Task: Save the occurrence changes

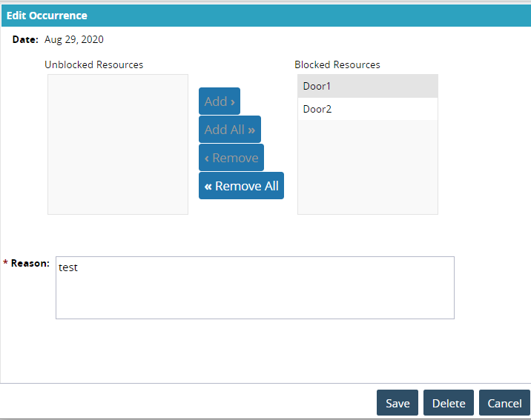Action: (x=398, y=403)
